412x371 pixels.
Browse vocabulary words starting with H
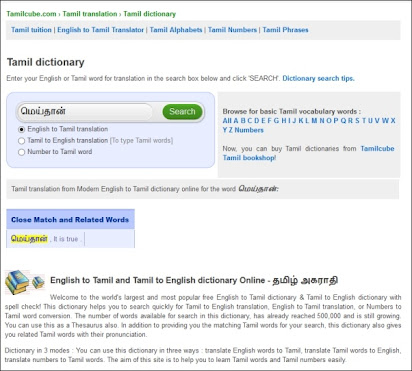pos(284,121)
